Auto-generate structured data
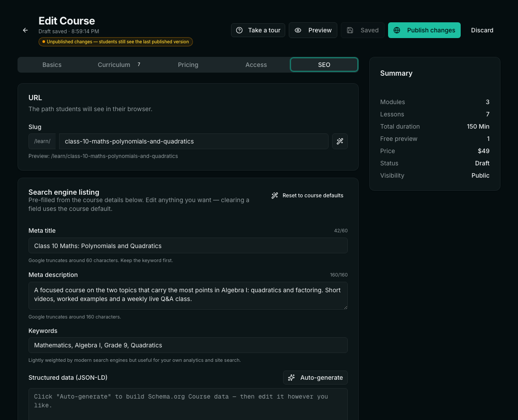518x420 pixels. pyautogui.click(x=315, y=378)
